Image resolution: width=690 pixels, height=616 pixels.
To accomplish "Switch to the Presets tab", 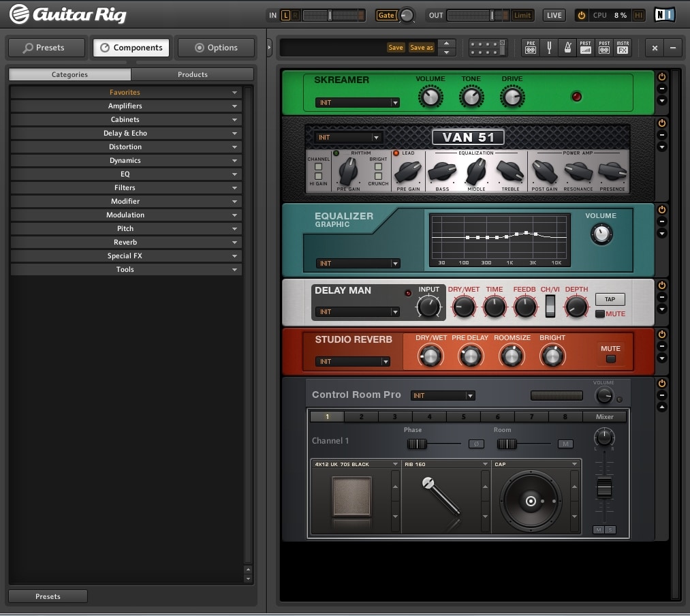I will pos(46,48).
